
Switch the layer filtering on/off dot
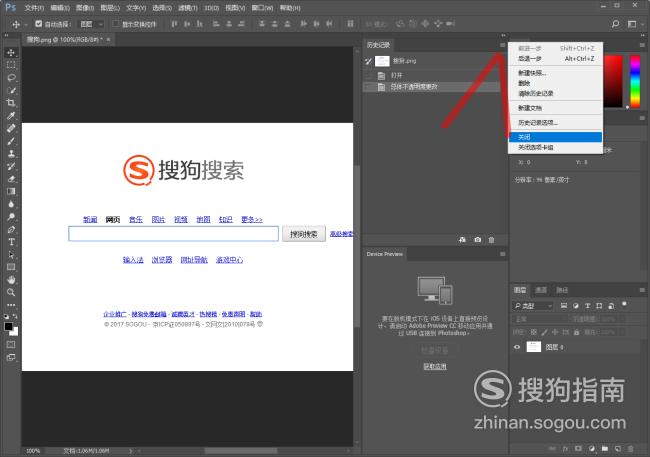pyautogui.click(x=624, y=305)
